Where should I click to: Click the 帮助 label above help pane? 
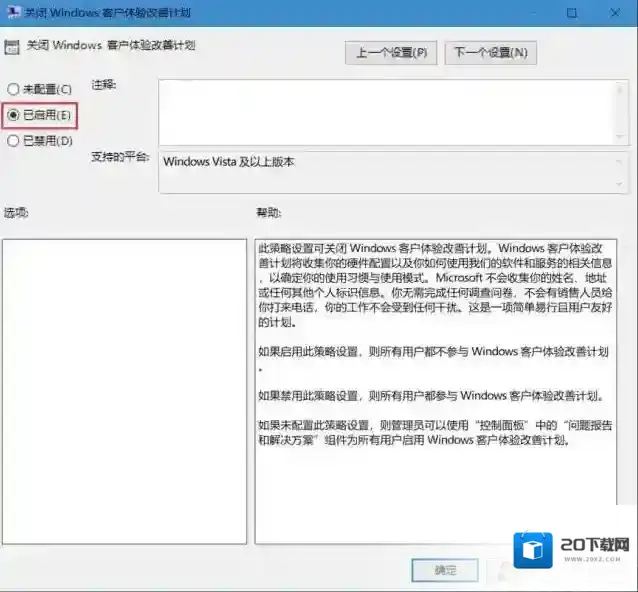point(269,212)
